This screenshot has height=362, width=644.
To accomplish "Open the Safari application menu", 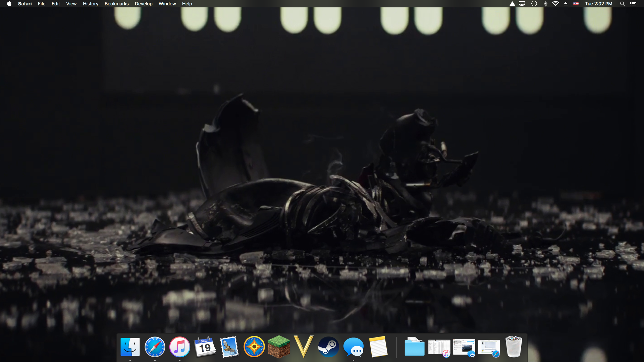I will 25,4.
